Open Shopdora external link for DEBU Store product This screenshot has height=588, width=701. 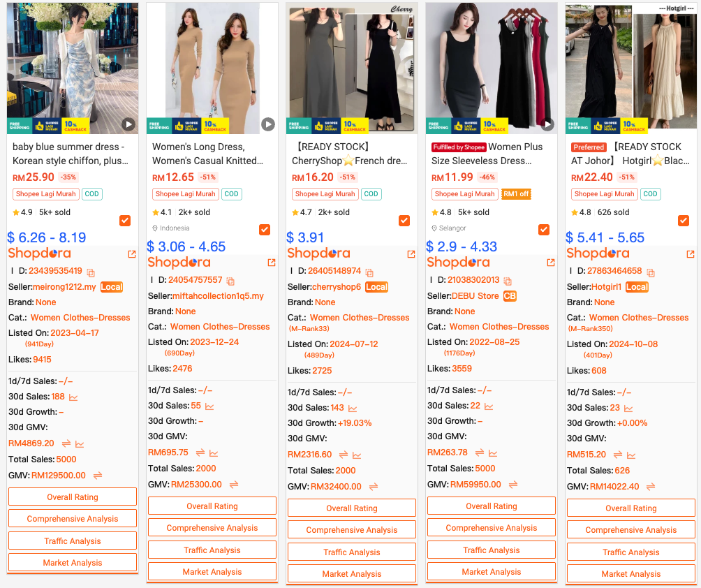tap(551, 263)
